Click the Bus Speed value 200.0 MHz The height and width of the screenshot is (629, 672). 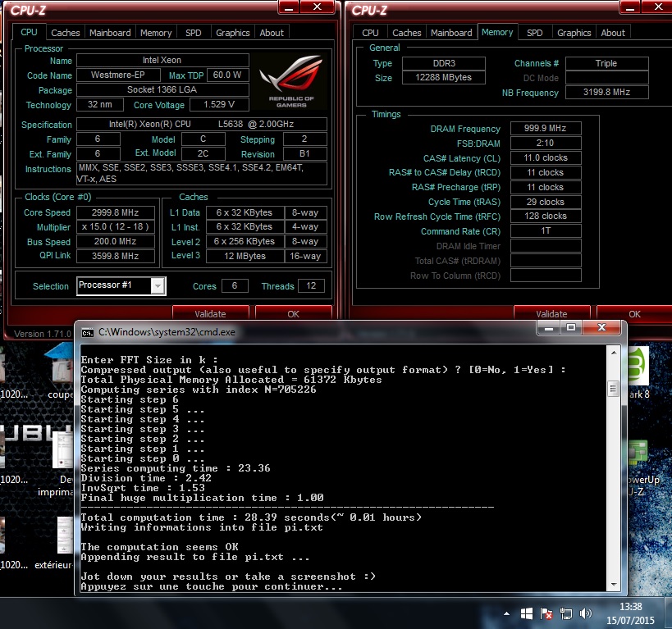116,241
